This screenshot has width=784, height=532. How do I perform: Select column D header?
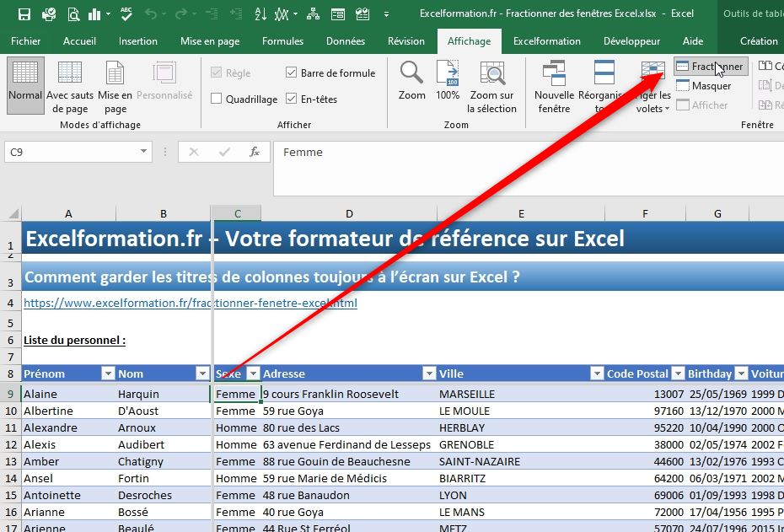tap(349, 214)
